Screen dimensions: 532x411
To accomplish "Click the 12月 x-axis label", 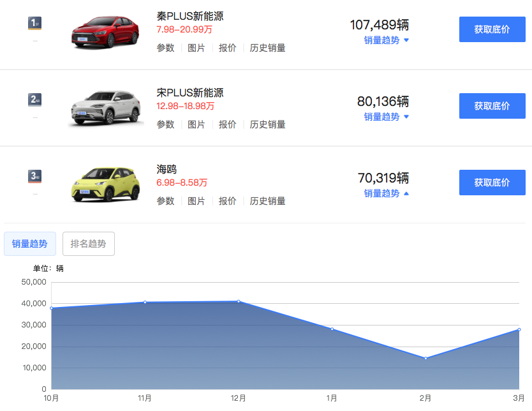I will pyautogui.click(x=238, y=398).
